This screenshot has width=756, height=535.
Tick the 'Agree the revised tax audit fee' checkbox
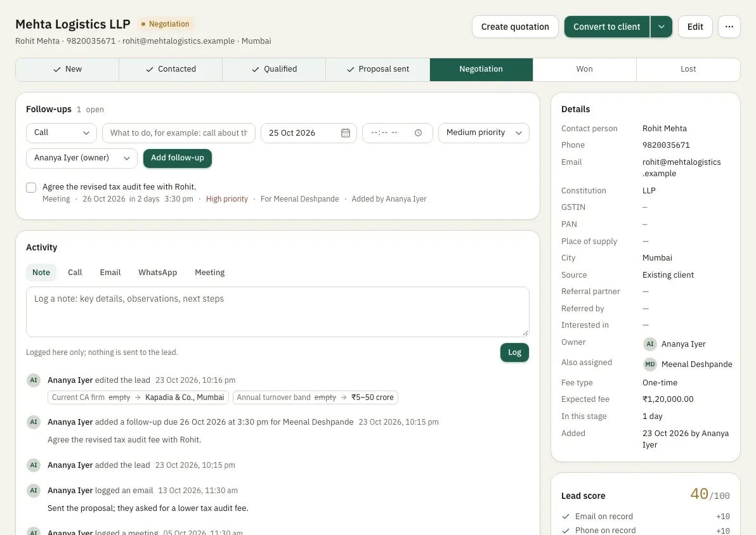coord(31,188)
